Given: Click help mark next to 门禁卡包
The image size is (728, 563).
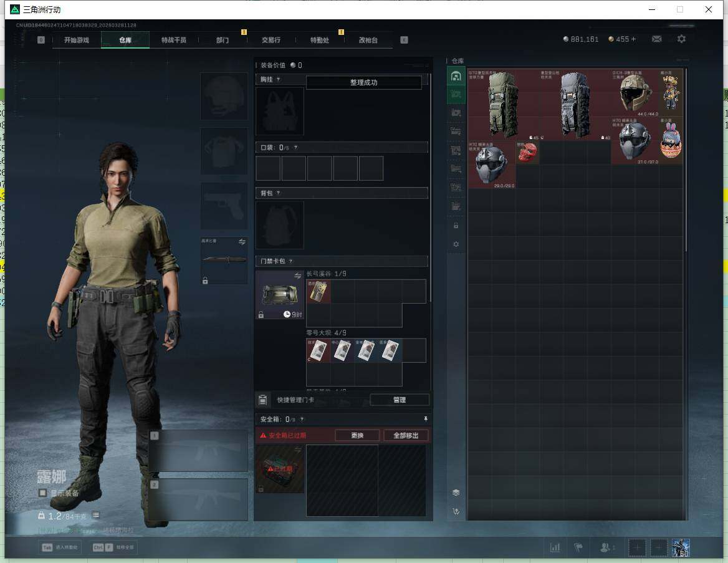Looking at the screenshot, I should (290, 261).
